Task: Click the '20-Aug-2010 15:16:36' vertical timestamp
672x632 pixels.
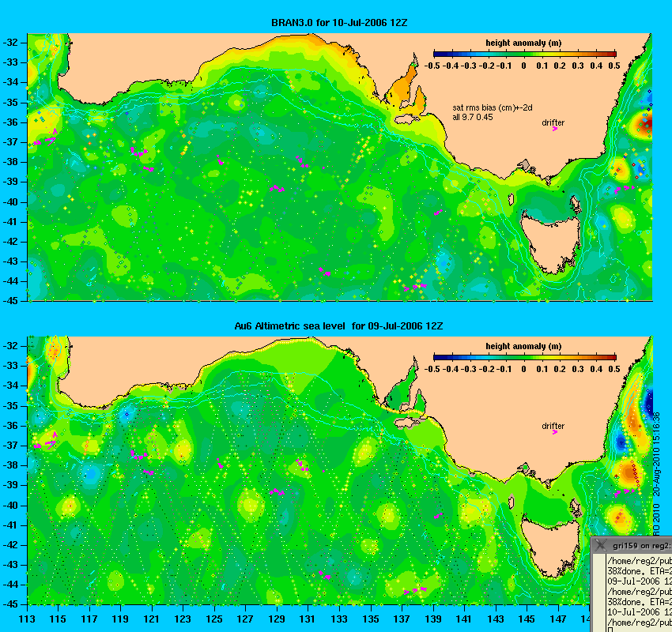Action: pos(656,455)
